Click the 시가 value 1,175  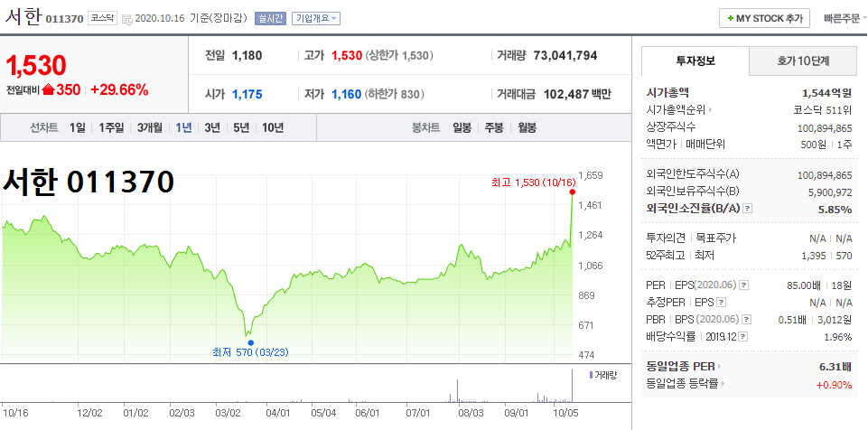[x=247, y=94]
